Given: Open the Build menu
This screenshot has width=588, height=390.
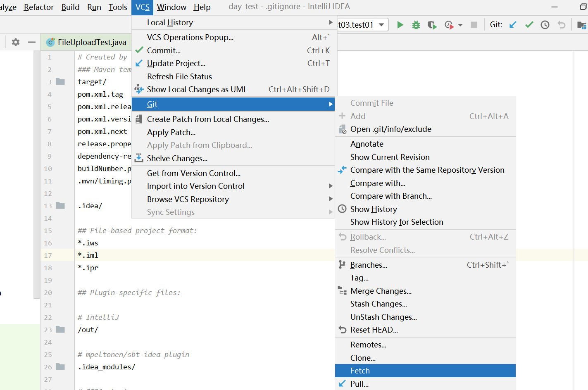Looking at the screenshot, I should pyautogui.click(x=71, y=7).
